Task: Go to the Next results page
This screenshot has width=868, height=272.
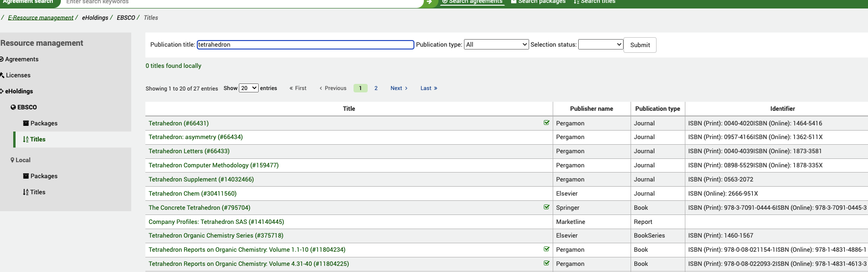Action: point(399,88)
